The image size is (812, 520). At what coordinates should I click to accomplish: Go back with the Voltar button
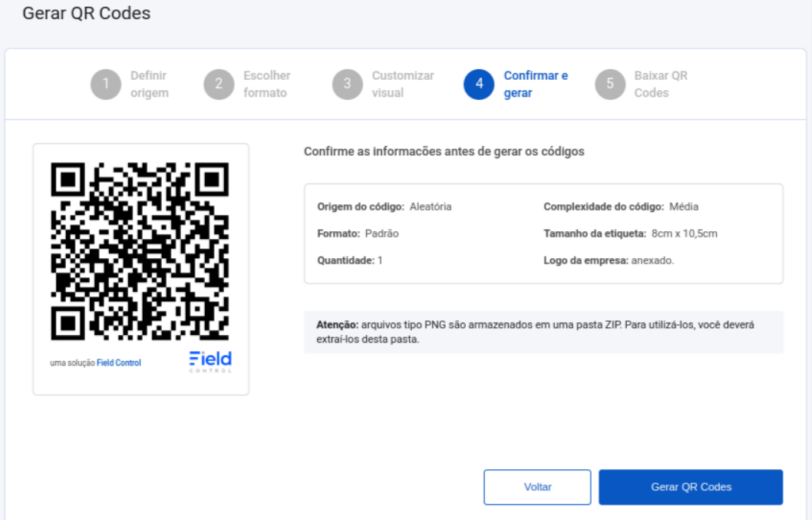(537, 487)
